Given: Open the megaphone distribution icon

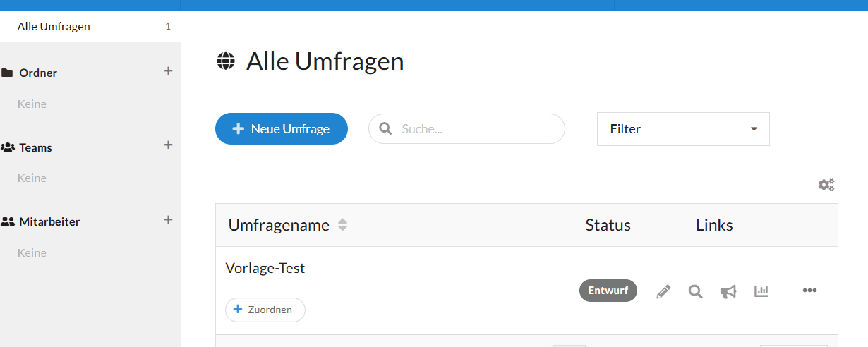Looking at the screenshot, I should [x=728, y=291].
